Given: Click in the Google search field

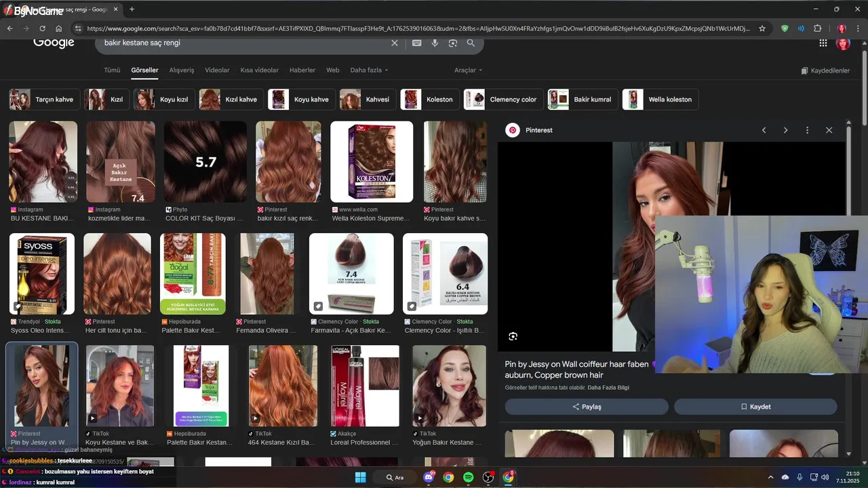Looking at the screenshot, I should 244,43.
